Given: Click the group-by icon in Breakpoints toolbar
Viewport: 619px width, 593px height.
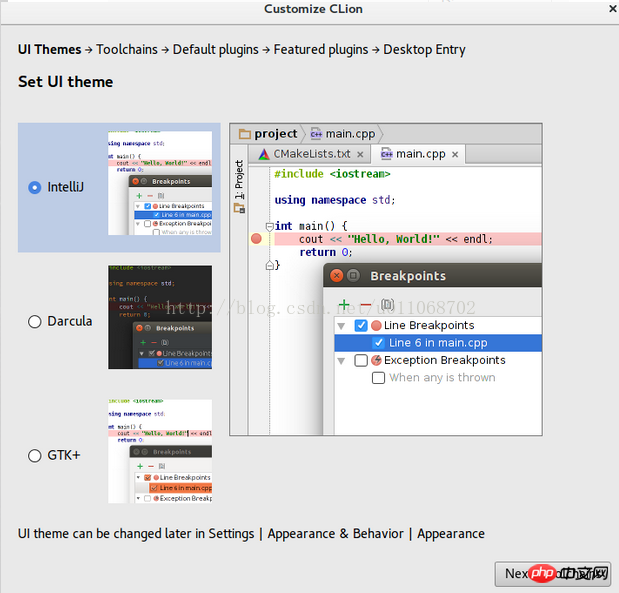Looking at the screenshot, I should [x=387, y=304].
